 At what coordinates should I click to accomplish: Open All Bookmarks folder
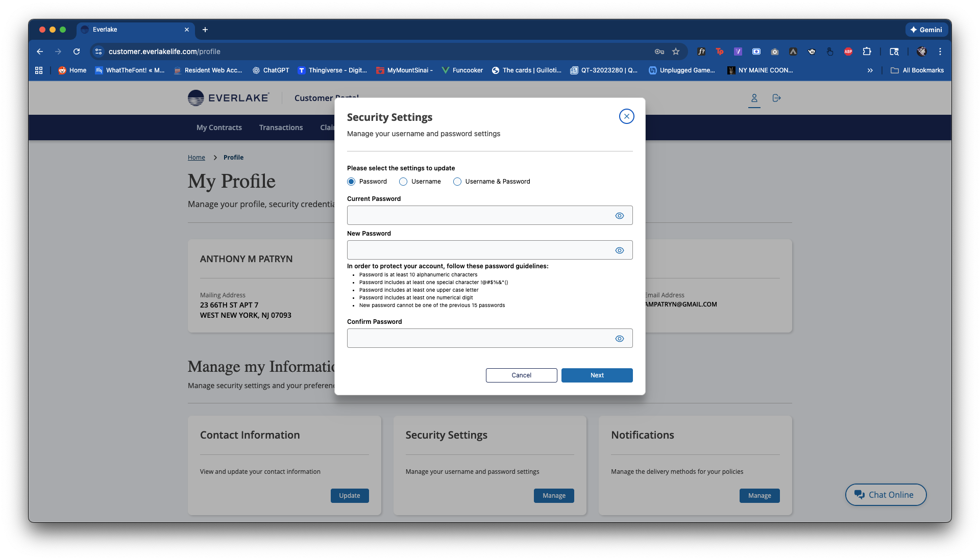pyautogui.click(x=917, y=70)
